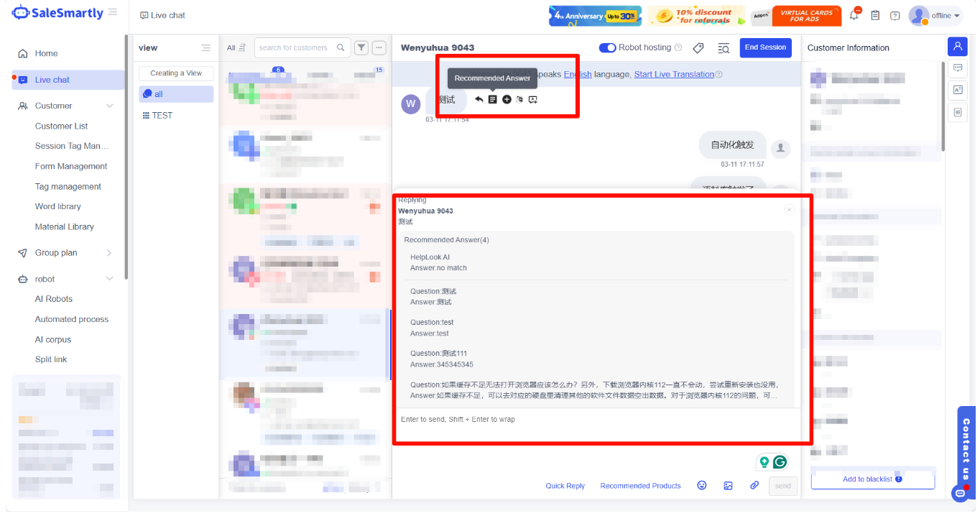Collapse the sidebar with the hamburger icon beside SaleSmartly
The height and width of the screenshot is (516, 980).
[113, 12]
